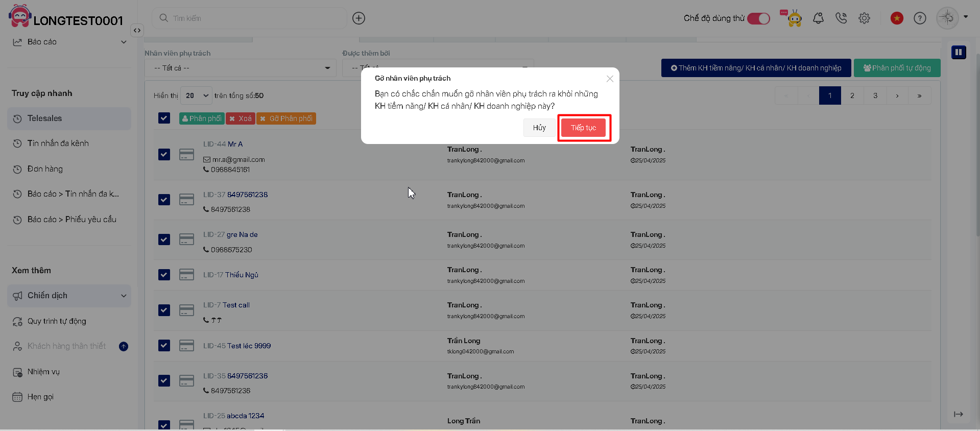
Task: Click the Vietnam flag language icon
Action: 897,18
